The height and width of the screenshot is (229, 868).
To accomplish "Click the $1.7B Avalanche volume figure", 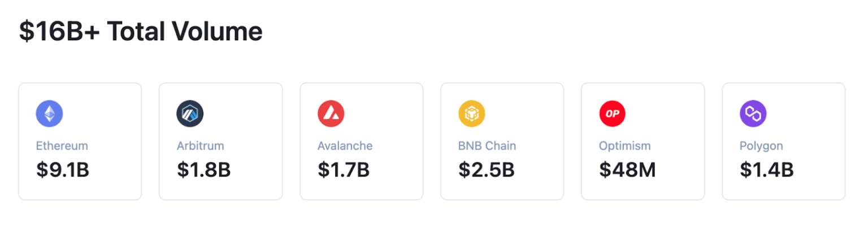I will pos(344,170).
